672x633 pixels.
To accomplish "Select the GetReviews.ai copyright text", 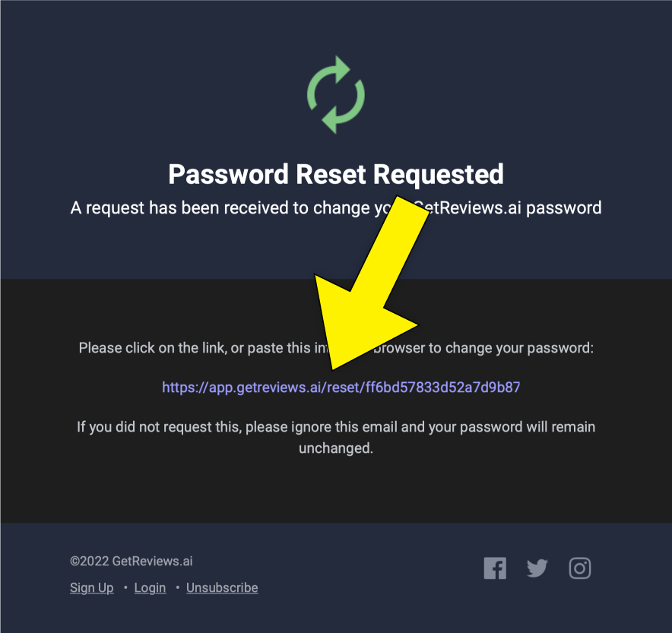I will 131,561.
